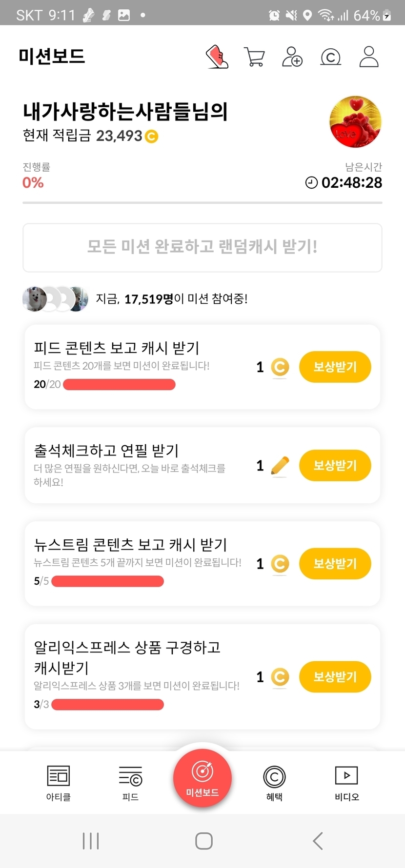
Task: Claim reward for feed content mission
Action: 335,367
